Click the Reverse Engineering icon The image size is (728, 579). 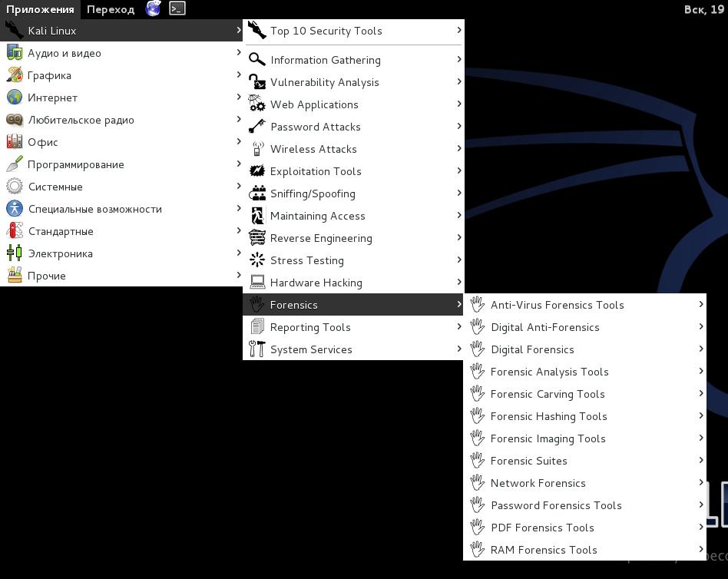(x=256, y=238)
